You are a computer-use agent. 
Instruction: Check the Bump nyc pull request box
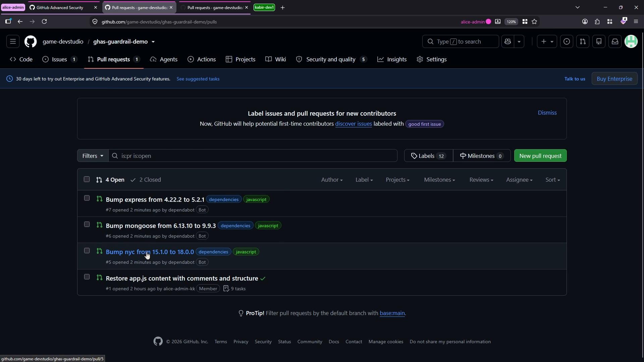tap(87, 251)
